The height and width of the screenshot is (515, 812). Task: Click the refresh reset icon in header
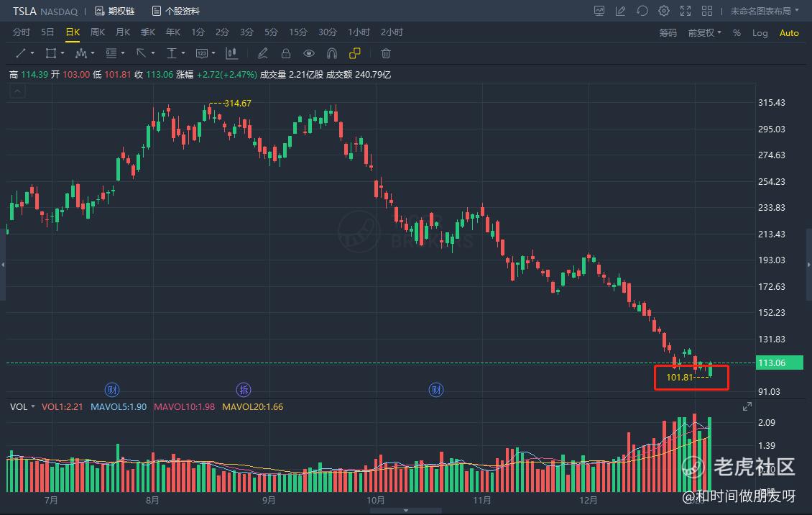click(642, 11)
